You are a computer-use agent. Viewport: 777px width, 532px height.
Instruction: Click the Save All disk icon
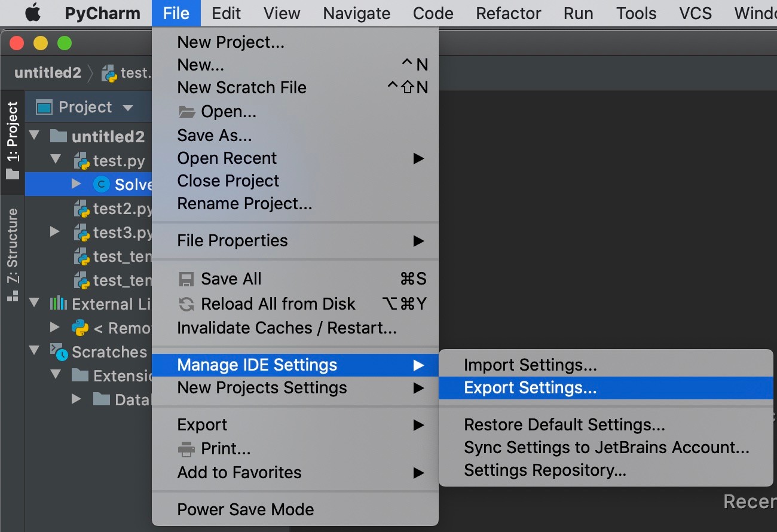pyautogui.click(x=186, y=279)
